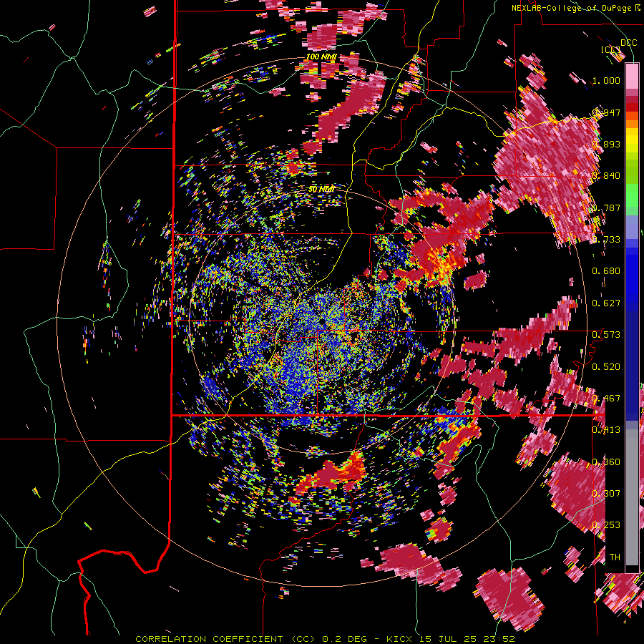
Task: Pick the gray segment of the color bar
Action: (632, 497)
